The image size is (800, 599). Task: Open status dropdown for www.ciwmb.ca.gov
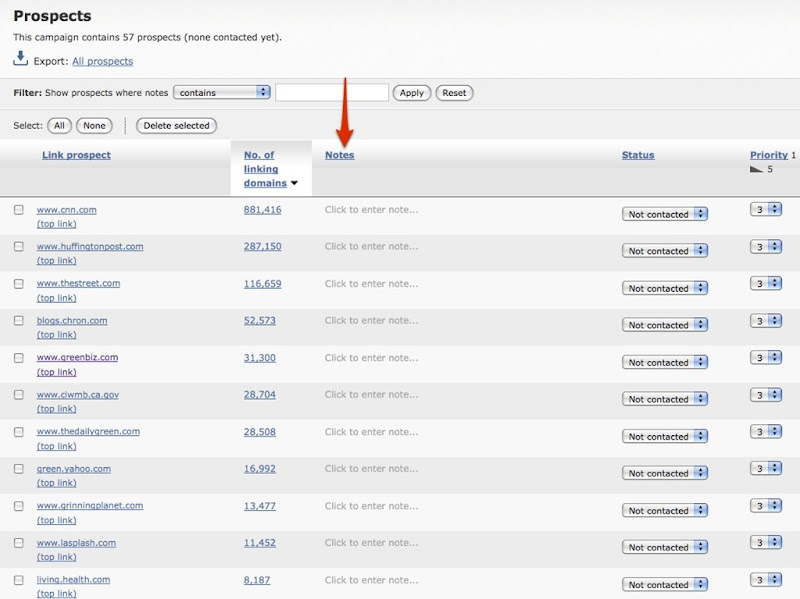665,399
